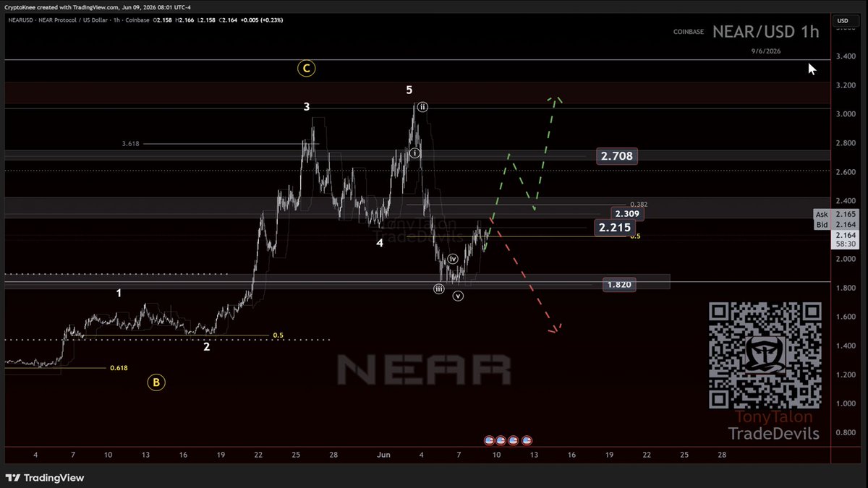Click wave label 5 at the top
Image resolution: width=868 pixels, height=488 pixels.
409,90
